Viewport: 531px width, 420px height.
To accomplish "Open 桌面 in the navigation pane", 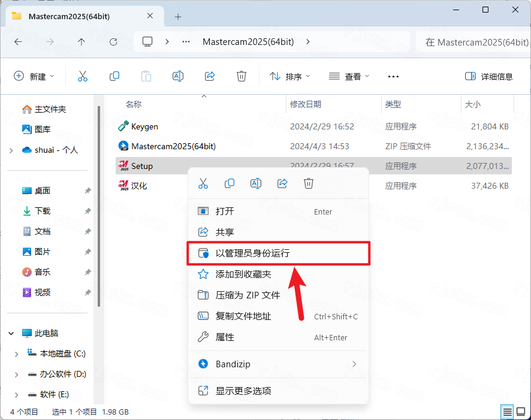I will (x=36, y=191).
